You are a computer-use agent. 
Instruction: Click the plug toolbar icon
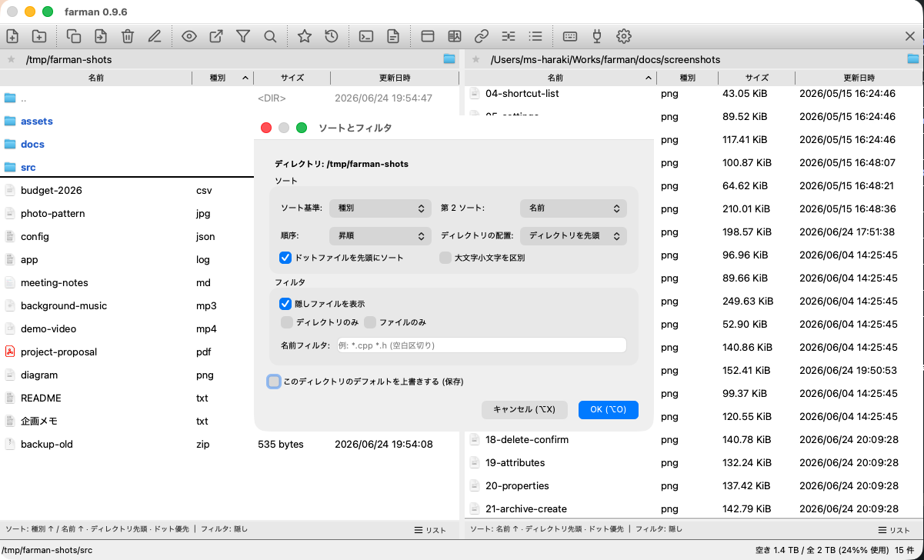point(597,36)
